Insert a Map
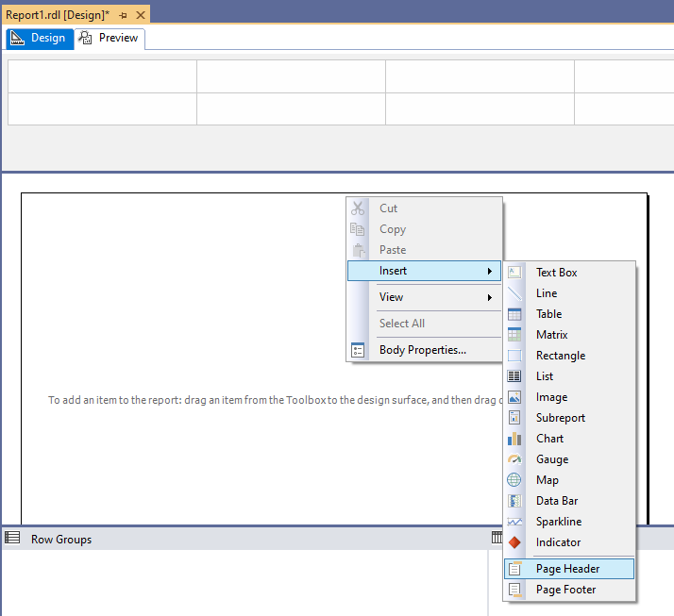The image size is (674, 616). 569,480
